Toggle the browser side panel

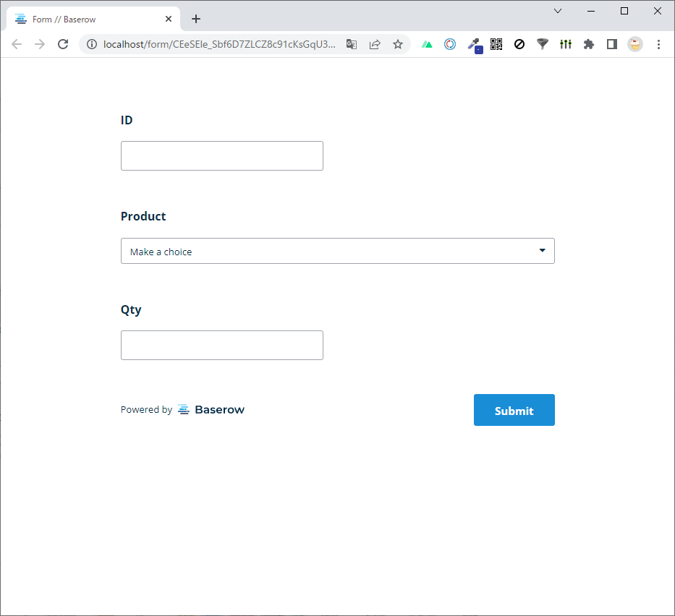click(x=612, y=44)
